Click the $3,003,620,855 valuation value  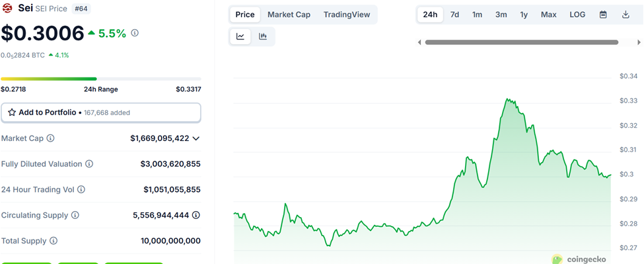click(x=170, y=164)
